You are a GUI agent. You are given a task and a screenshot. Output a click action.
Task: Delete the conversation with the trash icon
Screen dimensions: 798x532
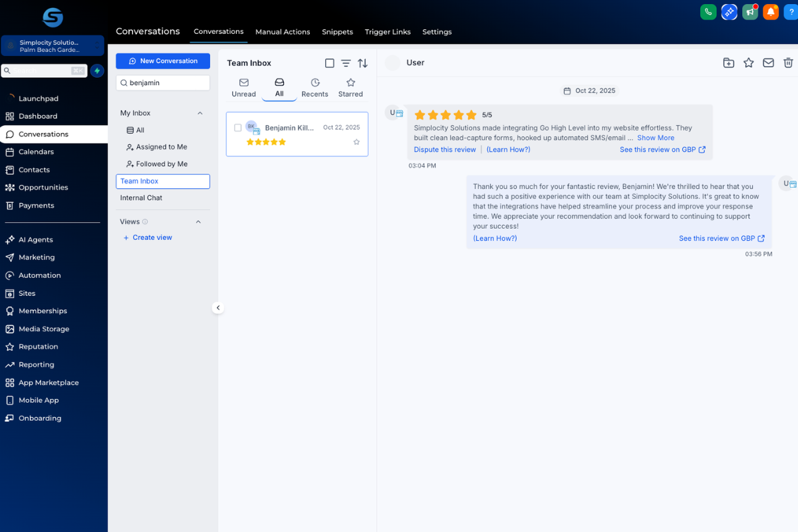(788, 63)
